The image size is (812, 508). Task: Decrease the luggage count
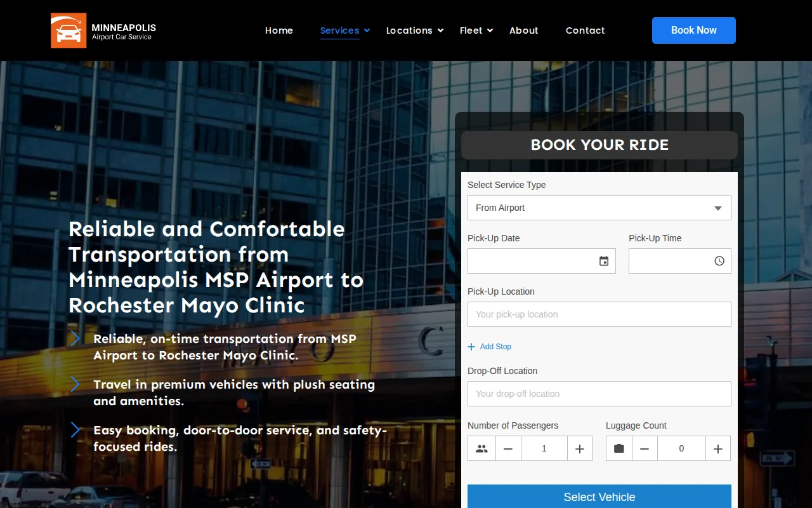[645, 448]
